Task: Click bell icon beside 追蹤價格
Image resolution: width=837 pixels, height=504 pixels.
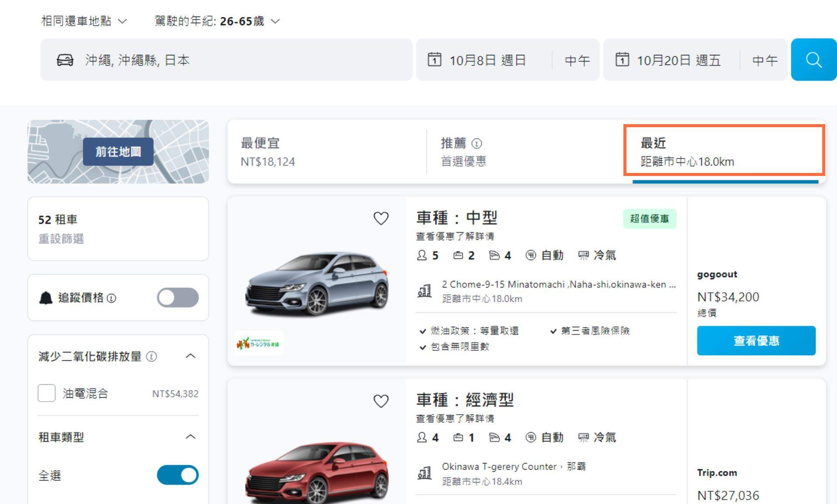Action: tap(46, 298)
